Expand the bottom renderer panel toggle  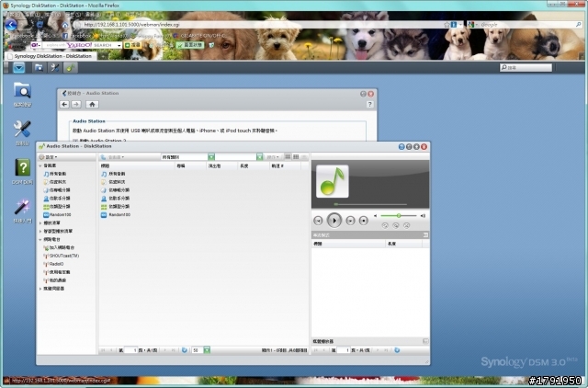coord(425,341)
